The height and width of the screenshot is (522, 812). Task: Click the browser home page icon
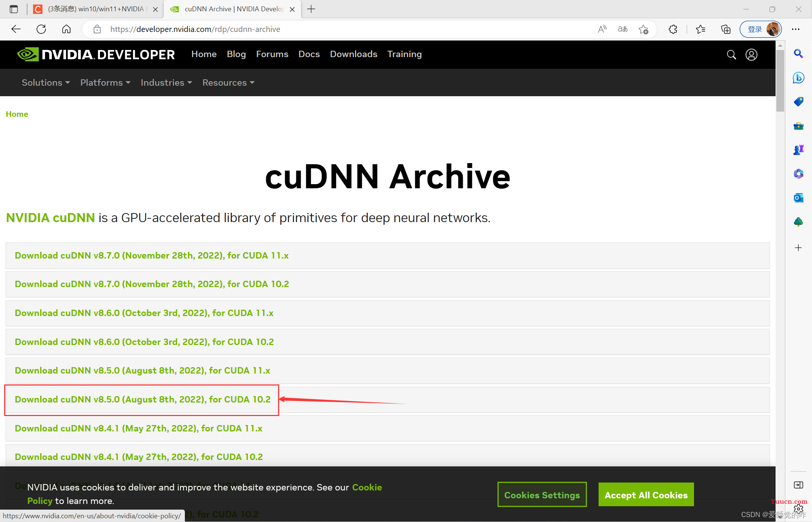pyautogui.click(x=66, y=29)
